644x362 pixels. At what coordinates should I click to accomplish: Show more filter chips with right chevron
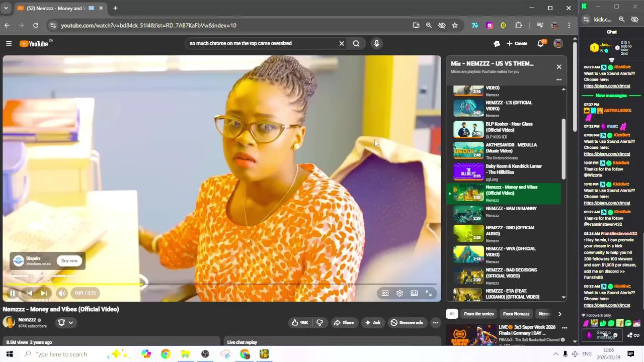pyautogui.click(x=559, y=314)
